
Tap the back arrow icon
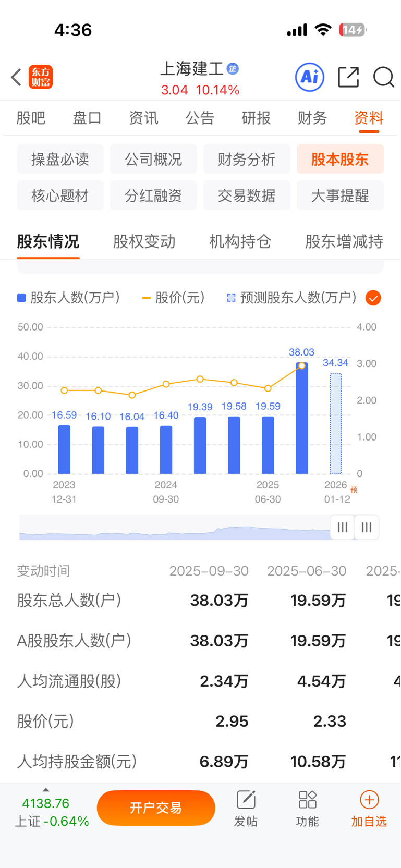pyautogui.click(x=16, y=77)
